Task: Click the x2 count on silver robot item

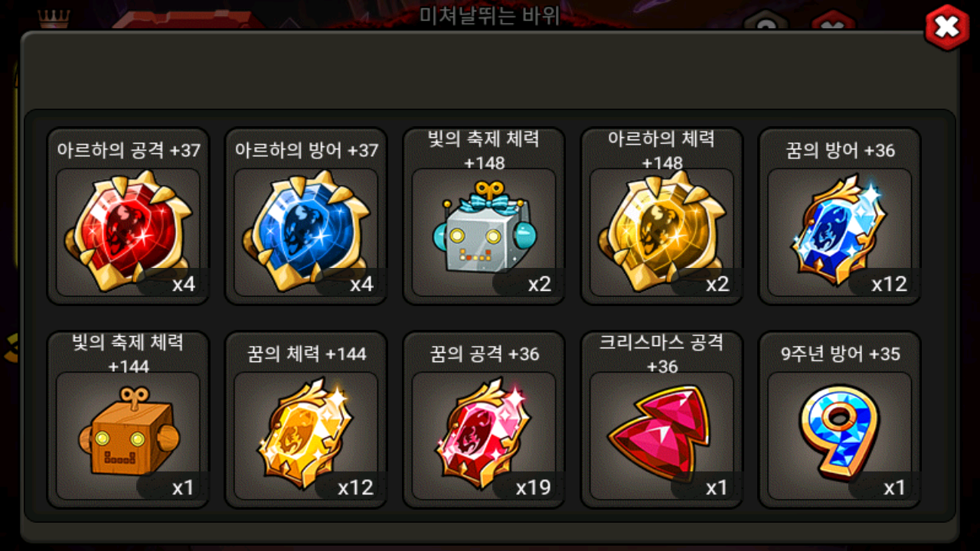Action: point(539,284)
